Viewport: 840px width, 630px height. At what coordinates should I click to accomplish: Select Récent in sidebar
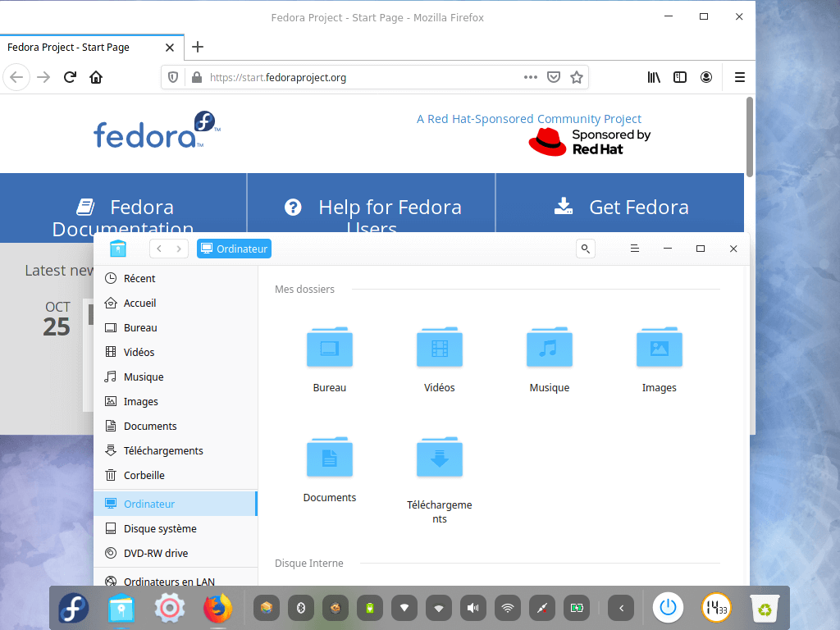coord(176,279)
